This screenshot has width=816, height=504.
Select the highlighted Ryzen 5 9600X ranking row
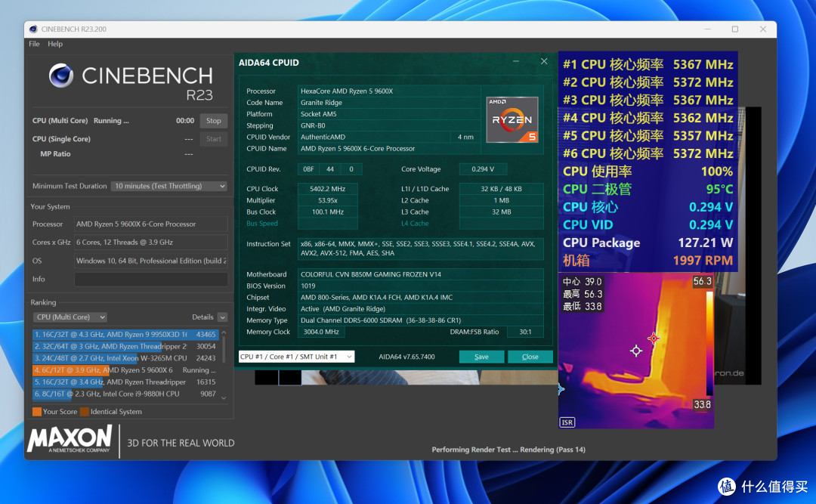[125, 370]
